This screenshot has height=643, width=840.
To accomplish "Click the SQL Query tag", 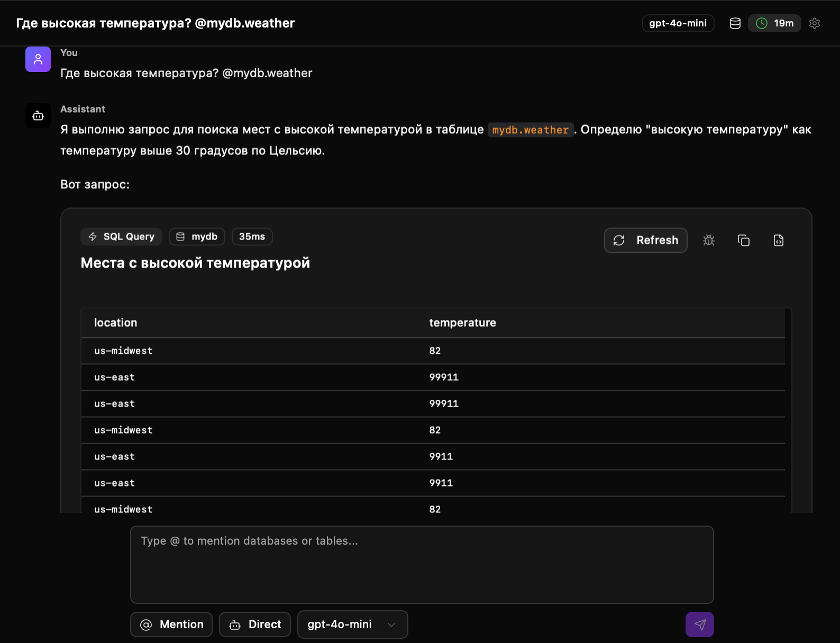I will click(x=122, y=237).
